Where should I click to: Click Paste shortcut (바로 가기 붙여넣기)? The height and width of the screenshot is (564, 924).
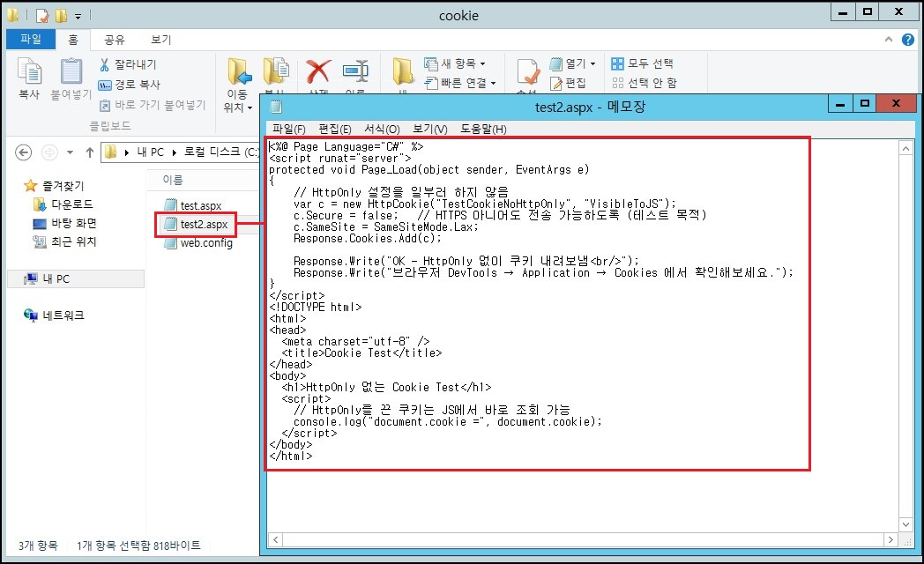point(152,105)
